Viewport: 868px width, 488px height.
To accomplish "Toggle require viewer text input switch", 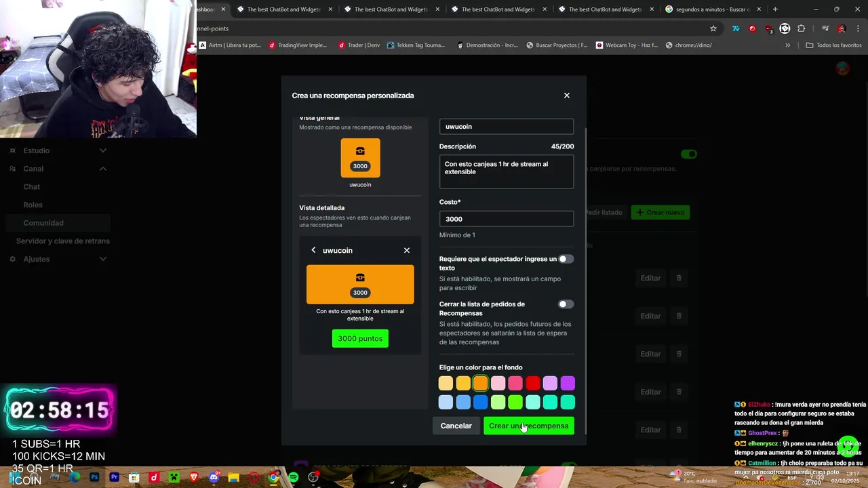I will coord(566,259).
